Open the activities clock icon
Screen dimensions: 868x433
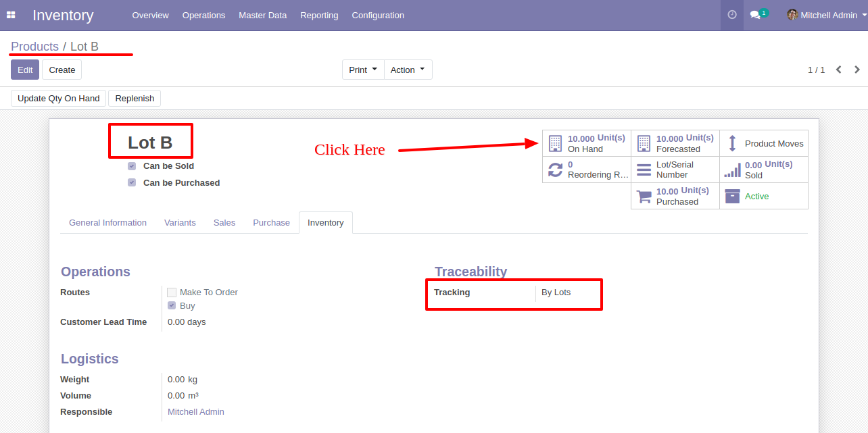(x=732, y=15)
